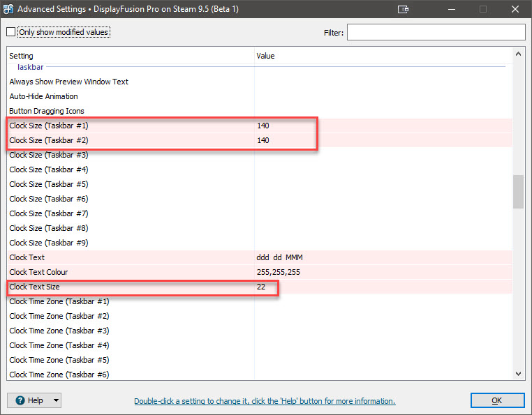Select the Clock Time Zone (Taskbar #1) row
Screen dimensions: 532x415
[59, 301]
